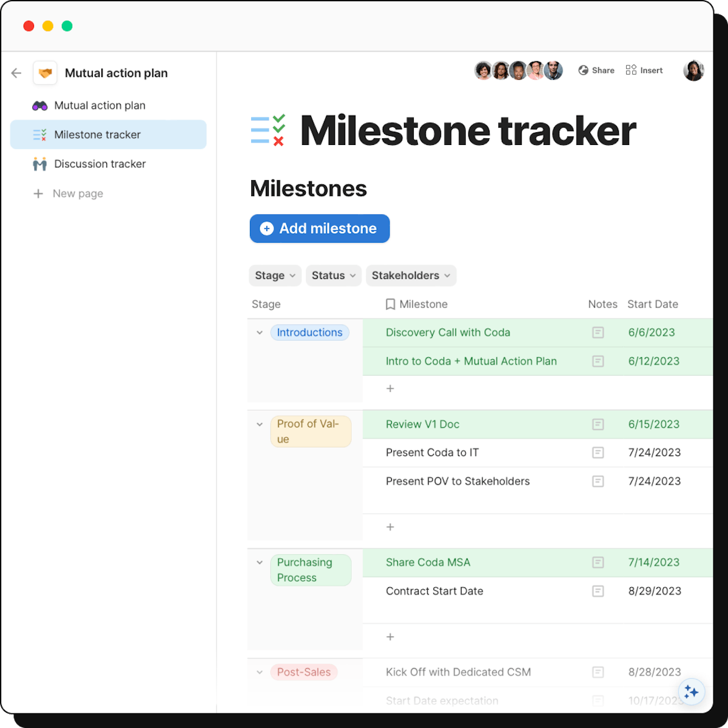The image size is (728, 728).
Task: Click the user profile avatar
Action: [x=693, y=70]
